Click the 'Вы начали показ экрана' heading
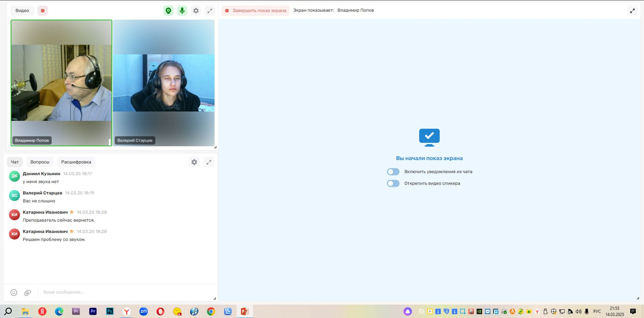 coord(429,158)
